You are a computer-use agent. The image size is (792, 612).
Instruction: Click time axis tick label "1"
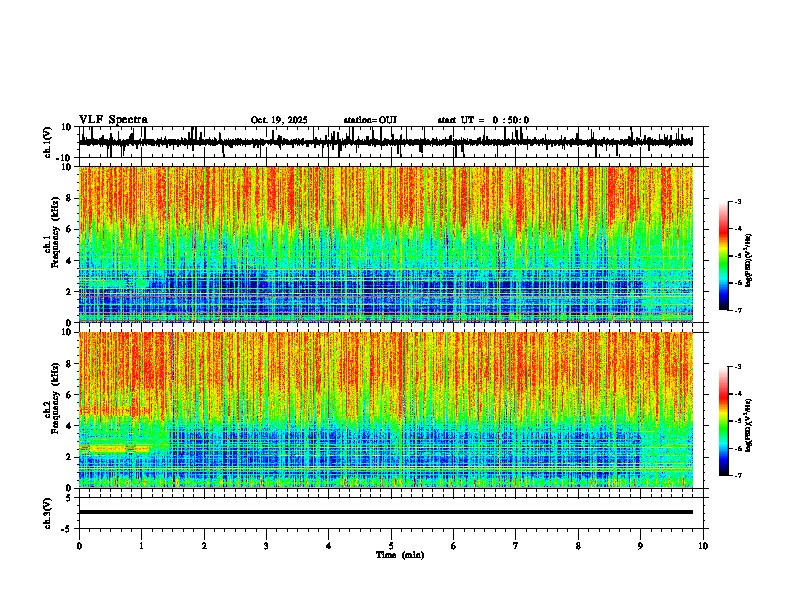(x=141, y=546)
